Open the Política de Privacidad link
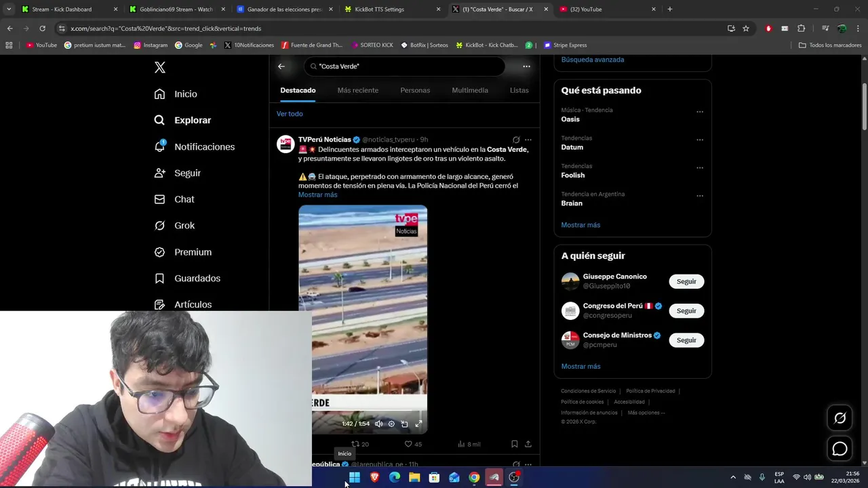Screen dimensions: 868x488 [x=650, y=391]
